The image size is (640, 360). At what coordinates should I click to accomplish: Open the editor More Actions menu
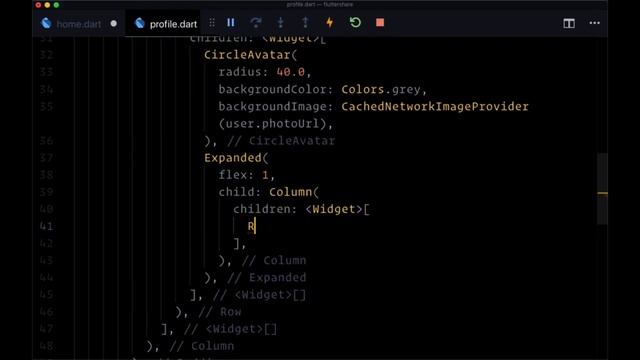[595, 23]
